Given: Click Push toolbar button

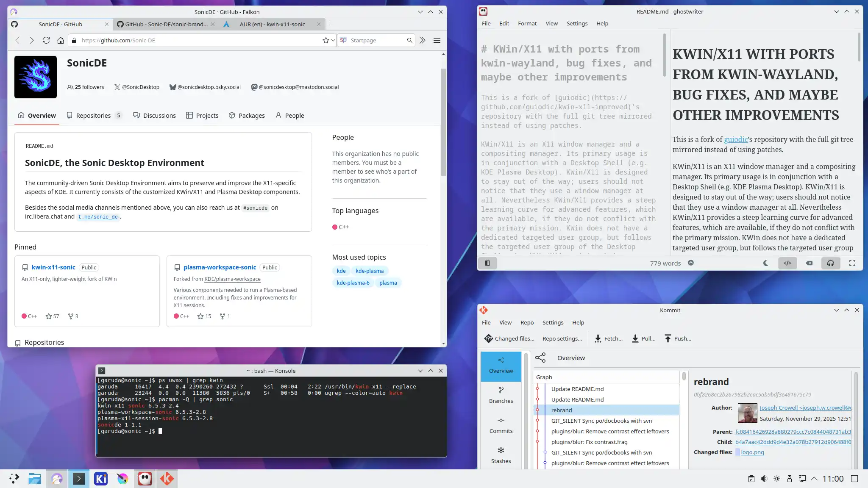Looking at the screenshot, I should pos(677,338).
